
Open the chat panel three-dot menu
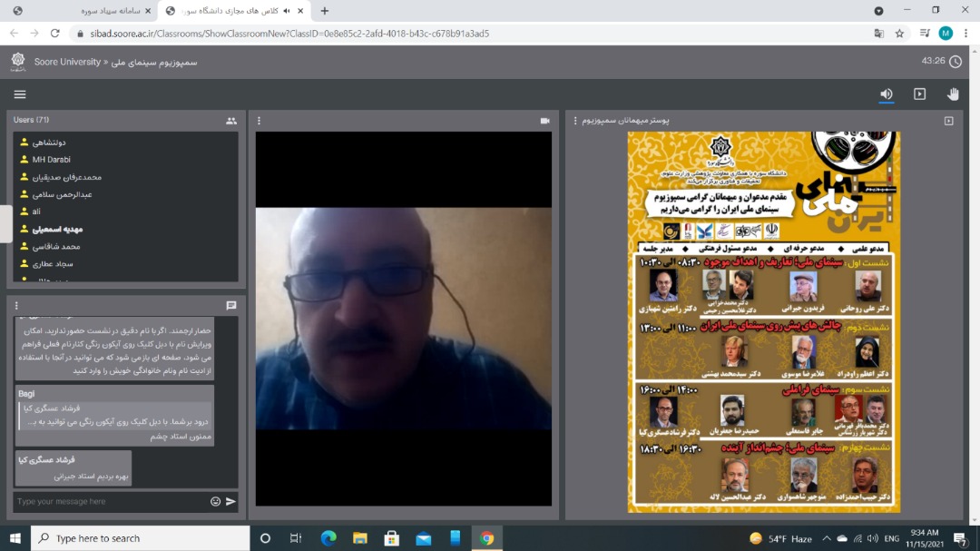(16, 306)
